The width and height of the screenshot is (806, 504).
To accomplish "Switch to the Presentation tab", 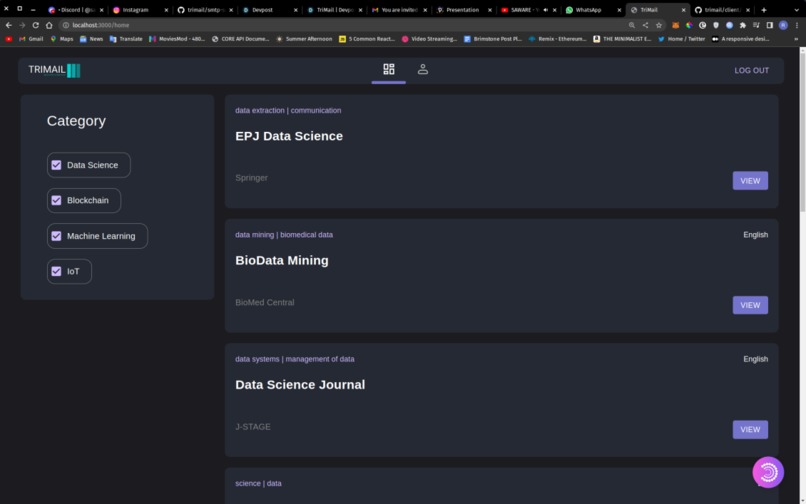I will click(x=464, y=10).
